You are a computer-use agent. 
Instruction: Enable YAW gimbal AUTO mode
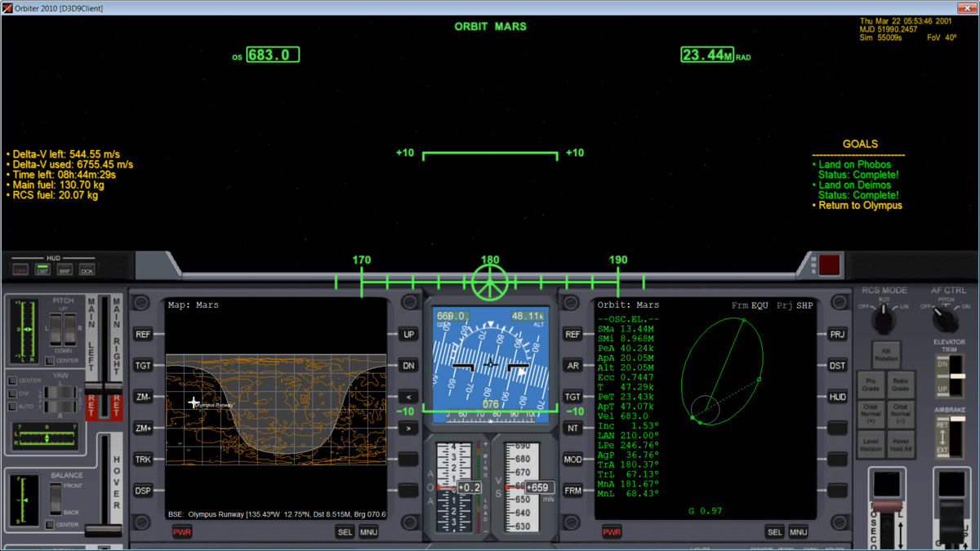(12, 405)
